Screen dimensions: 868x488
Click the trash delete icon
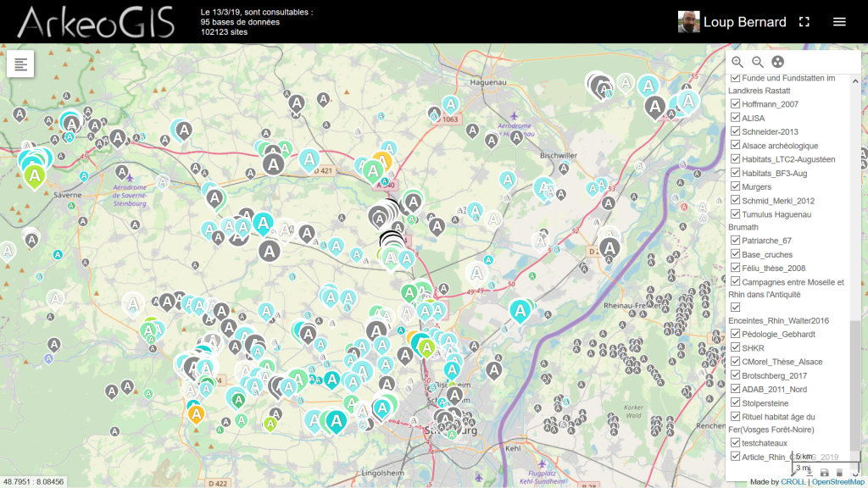839,473
